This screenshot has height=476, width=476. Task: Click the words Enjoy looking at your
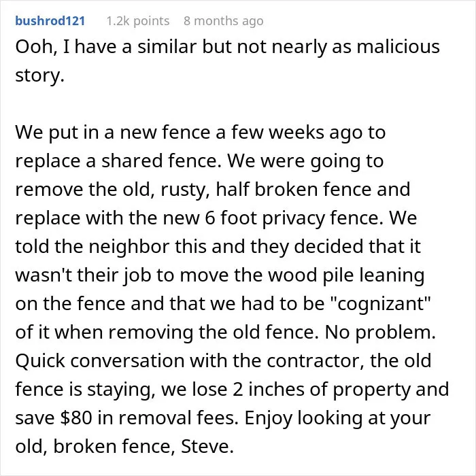337,418
